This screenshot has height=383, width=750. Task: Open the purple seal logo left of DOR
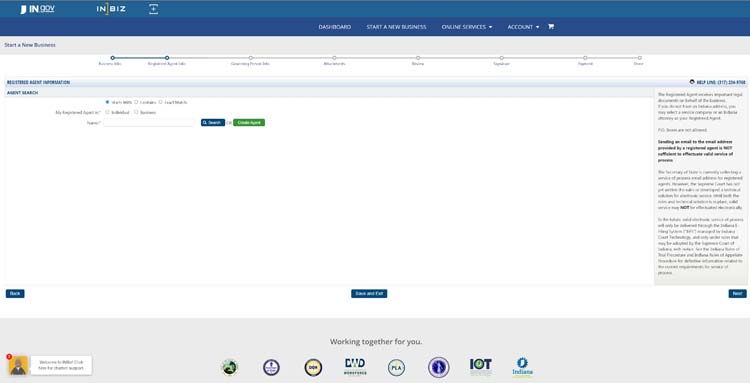point(272,367)
